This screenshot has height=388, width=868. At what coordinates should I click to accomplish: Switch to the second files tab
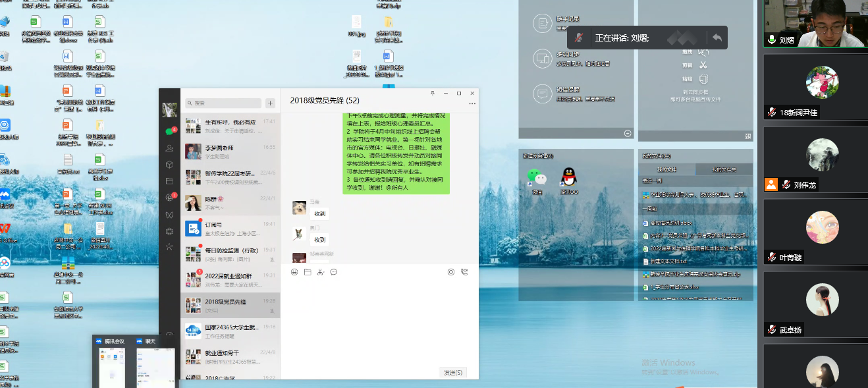pos(724,169)
